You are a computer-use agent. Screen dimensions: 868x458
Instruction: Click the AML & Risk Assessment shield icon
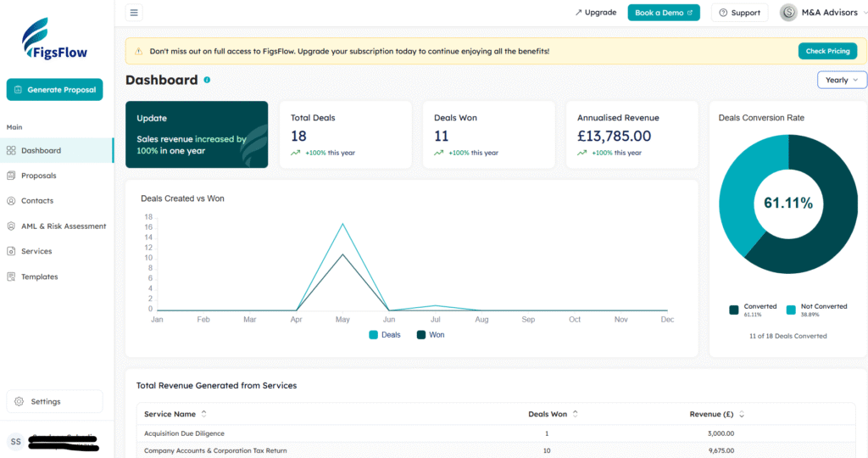point(11,226)
